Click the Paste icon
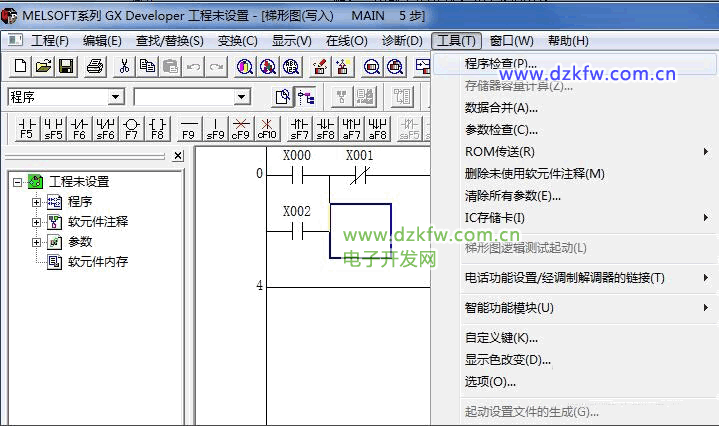 [170, 66]
